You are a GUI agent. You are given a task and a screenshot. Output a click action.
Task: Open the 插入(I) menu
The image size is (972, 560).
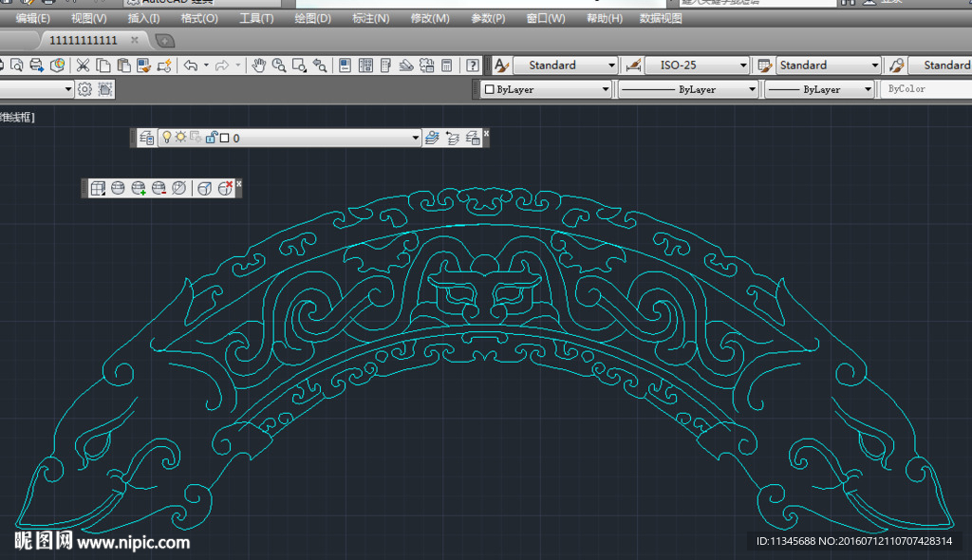[x=143, y=19]
